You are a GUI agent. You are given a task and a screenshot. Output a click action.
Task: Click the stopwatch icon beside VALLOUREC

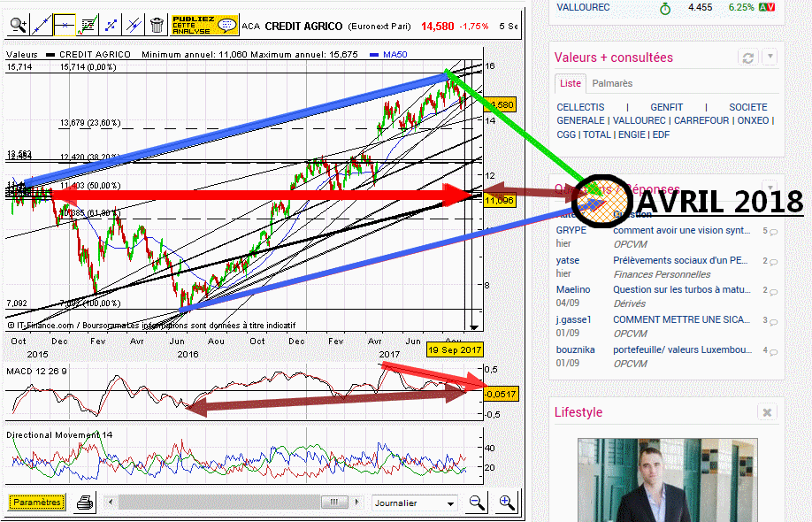click(665, 8)
